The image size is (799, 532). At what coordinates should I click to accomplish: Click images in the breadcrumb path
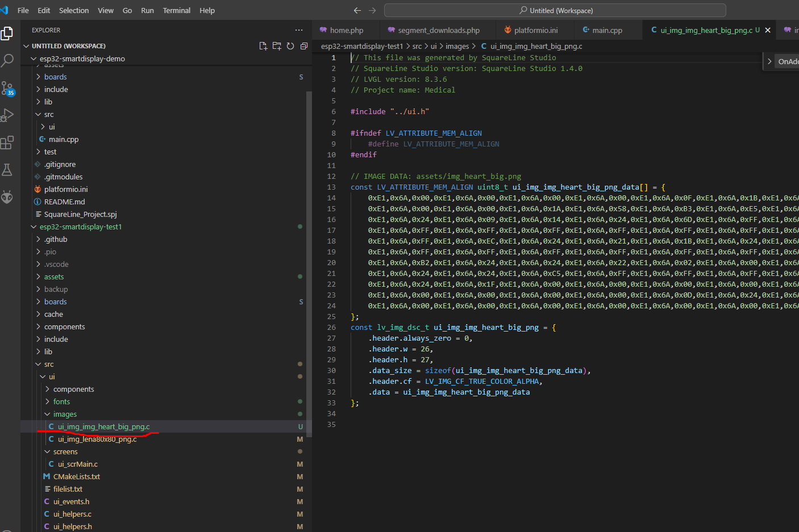coord(457,46)
